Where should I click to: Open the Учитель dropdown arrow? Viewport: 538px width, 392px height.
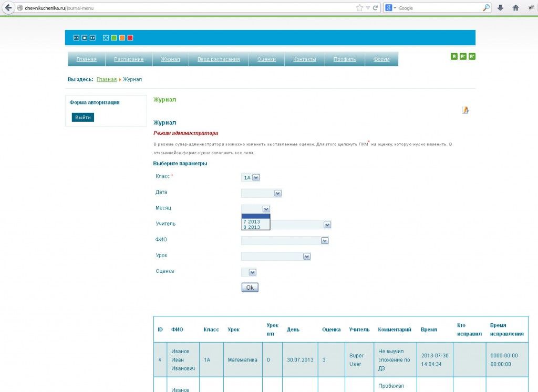click(x=327, y=225)
